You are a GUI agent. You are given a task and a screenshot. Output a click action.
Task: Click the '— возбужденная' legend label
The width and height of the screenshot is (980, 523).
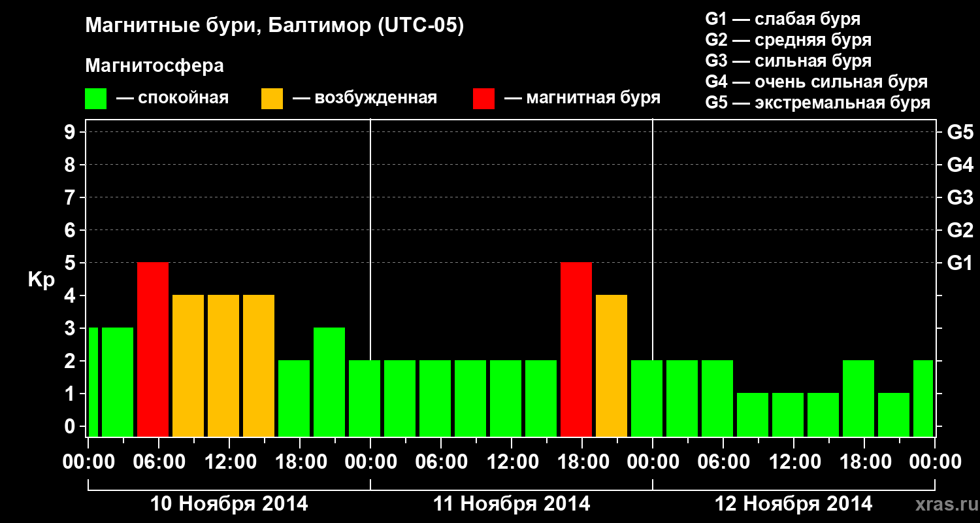pyautogui.click(x=365, y=98)
